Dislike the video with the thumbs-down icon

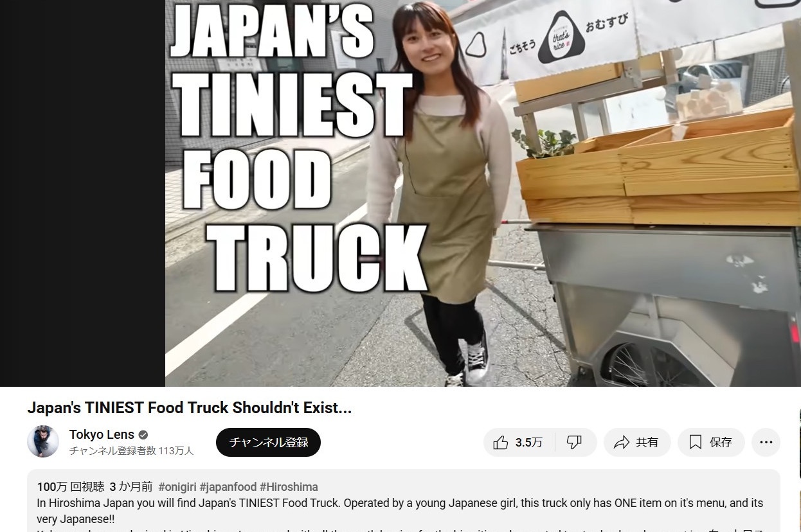575,442
